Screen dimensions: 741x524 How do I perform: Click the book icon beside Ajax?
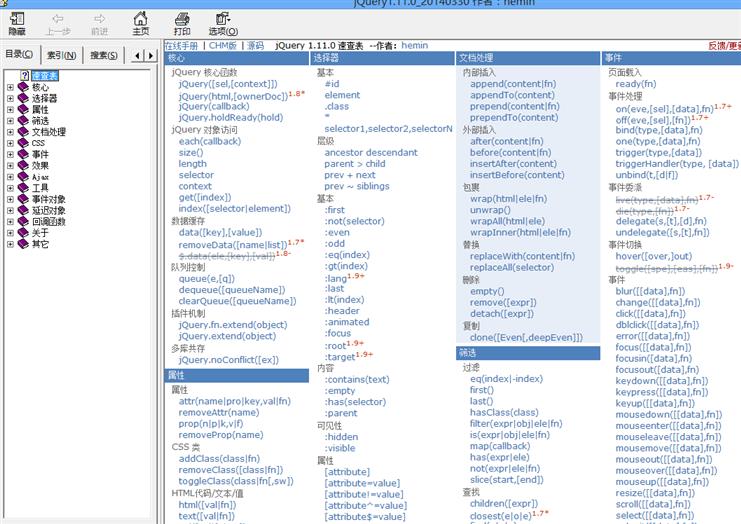tap(23, 176)
